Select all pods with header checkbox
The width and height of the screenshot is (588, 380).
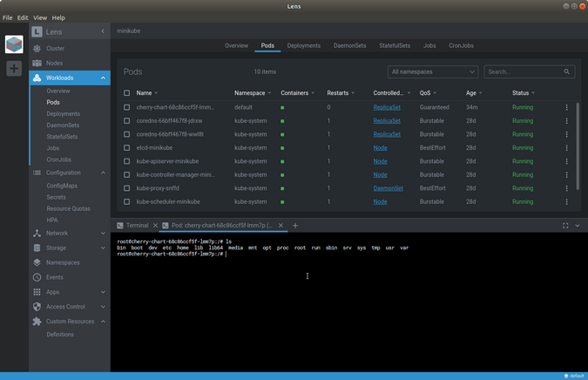(x=126, y=92)
